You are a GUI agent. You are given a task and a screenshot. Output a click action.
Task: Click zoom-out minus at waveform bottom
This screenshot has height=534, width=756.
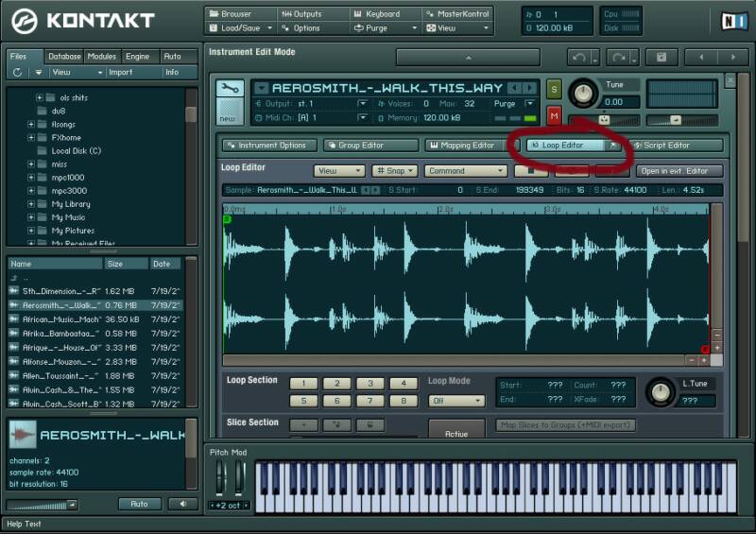[692, 360]
